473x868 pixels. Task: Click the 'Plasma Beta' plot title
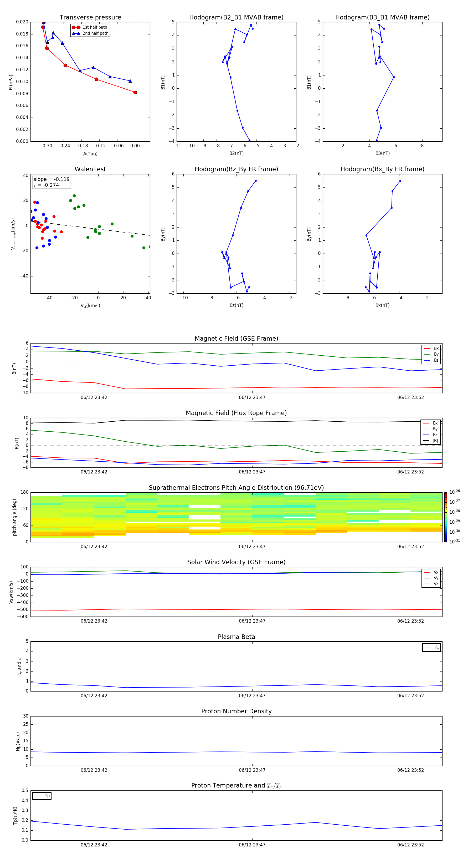pyautogui.click(x=236, y=637)
